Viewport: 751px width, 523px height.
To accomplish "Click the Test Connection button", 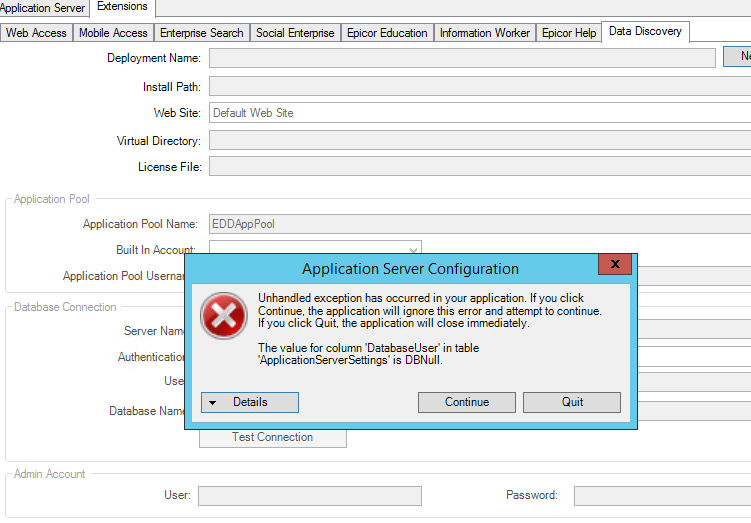I will coord(273,438).
